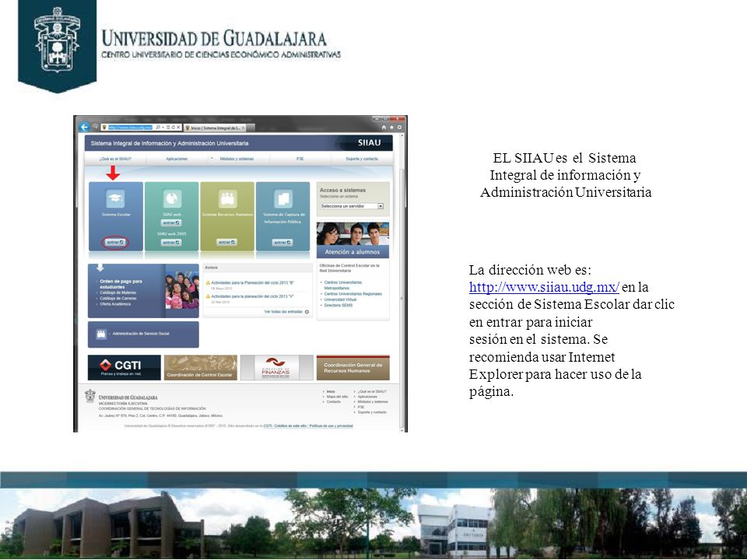Click Ver todas las entradas link

pos(283,312)
